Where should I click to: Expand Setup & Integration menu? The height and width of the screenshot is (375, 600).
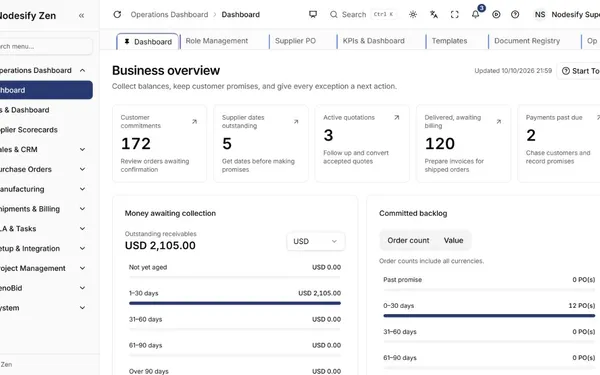pyautogui.click(x=82, y=248)
